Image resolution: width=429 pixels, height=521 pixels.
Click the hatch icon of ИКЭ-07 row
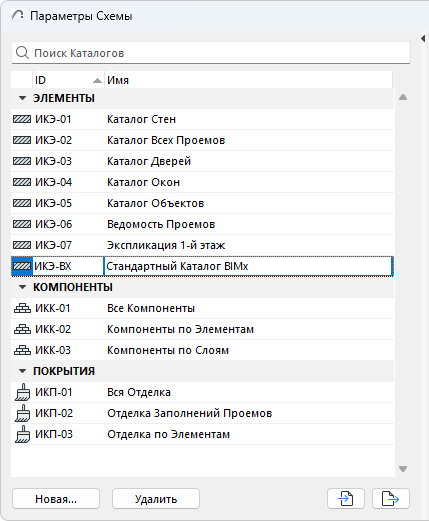click(22, 245)
